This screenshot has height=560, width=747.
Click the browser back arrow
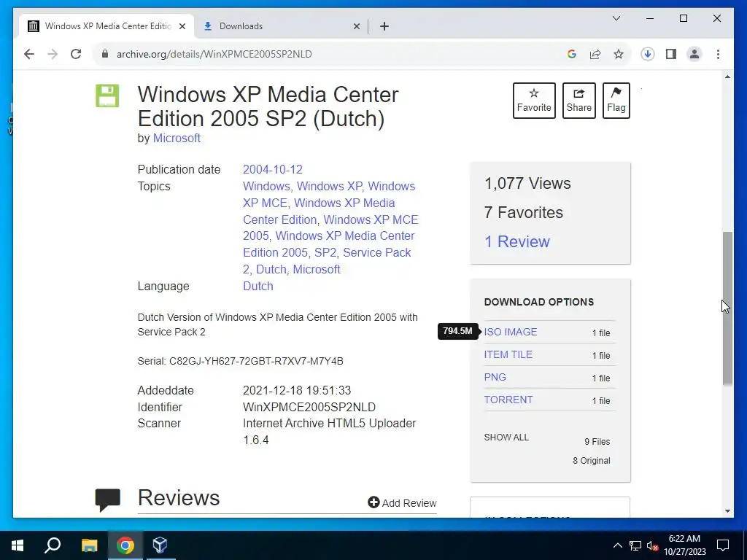[29, 54]
